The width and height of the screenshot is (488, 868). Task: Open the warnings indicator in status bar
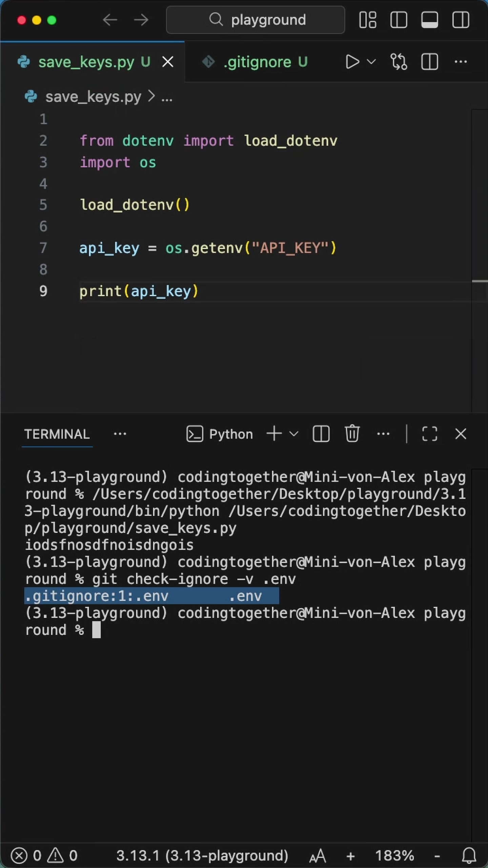(62, 856)
